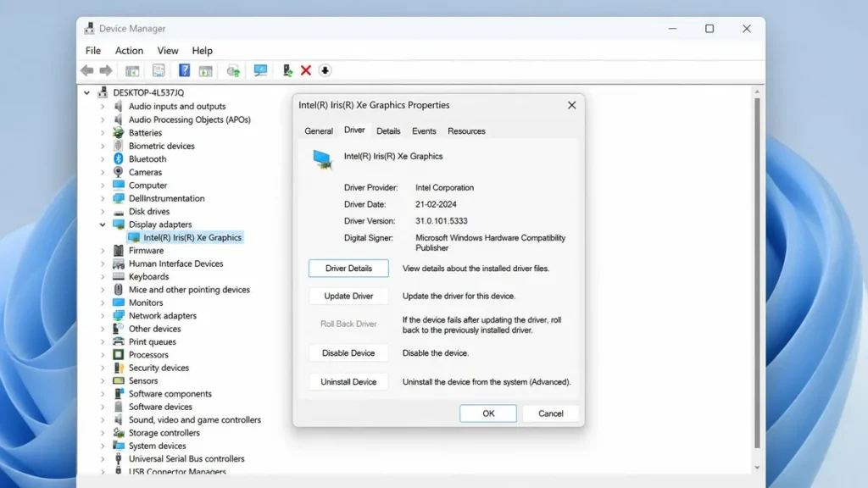Click the Back arrow toolbar icon
This screenshot has width=868, height=488.
point(87,70)
